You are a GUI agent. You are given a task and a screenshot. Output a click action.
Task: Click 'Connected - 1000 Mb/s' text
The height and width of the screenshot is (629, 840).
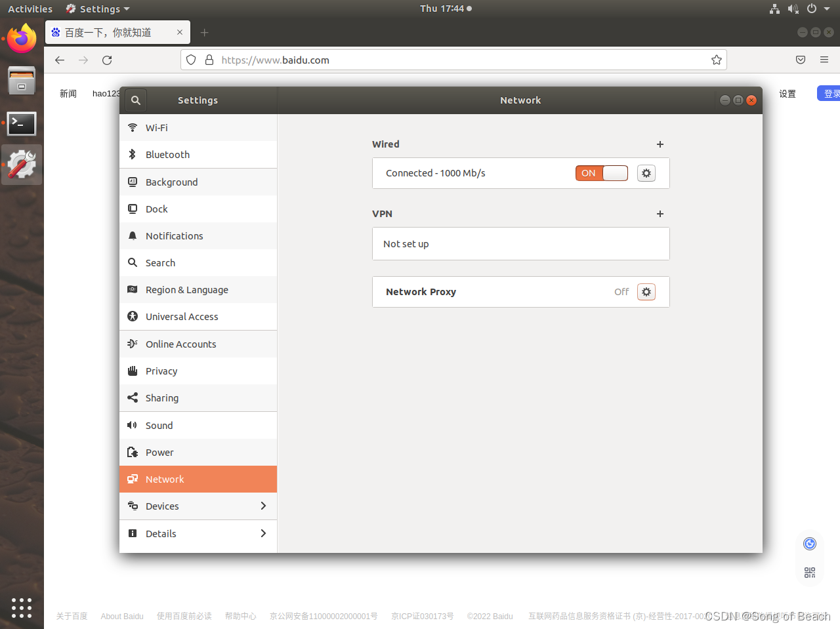436,173
